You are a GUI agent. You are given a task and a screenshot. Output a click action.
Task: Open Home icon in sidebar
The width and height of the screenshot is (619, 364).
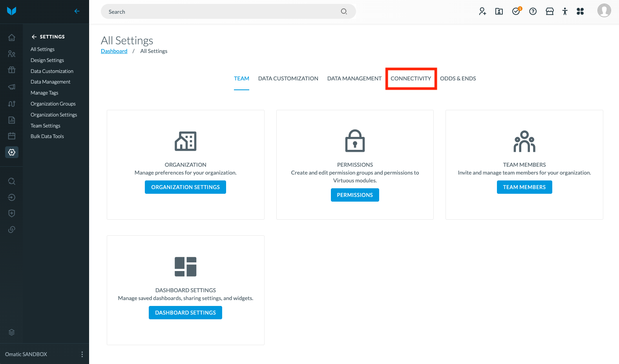point(12,38)
